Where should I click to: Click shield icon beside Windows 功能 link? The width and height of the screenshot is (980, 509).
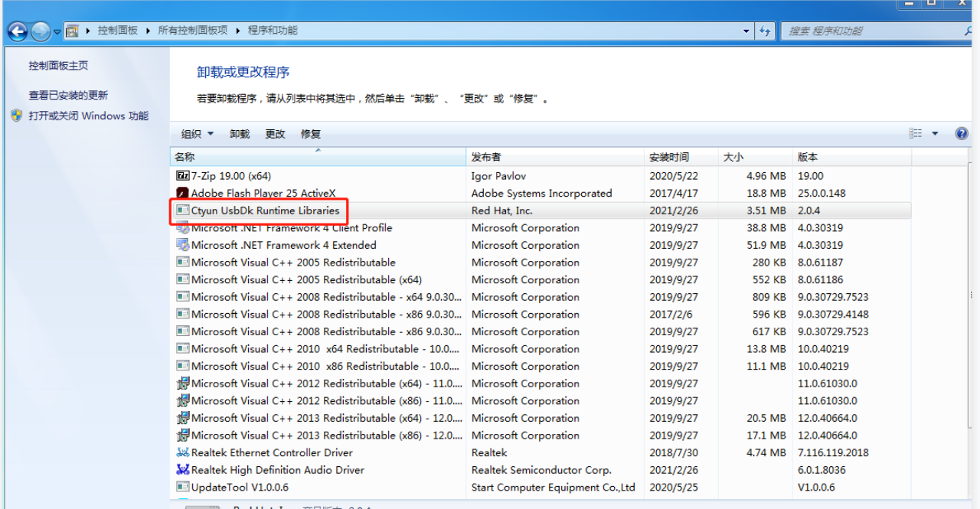17,116
